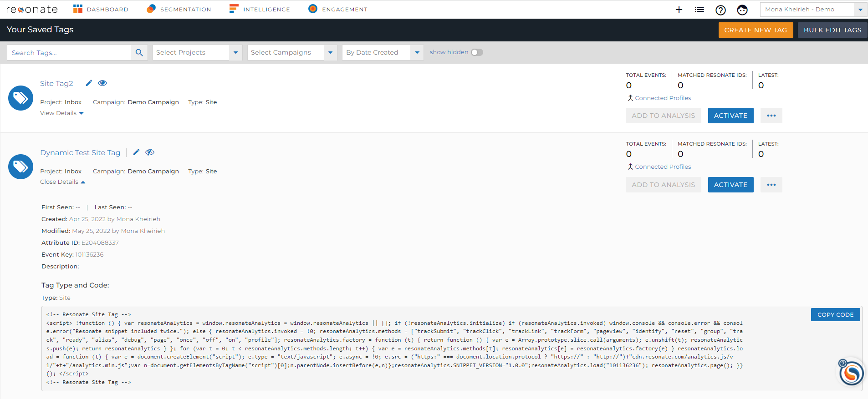Open the Dynamic Test Site Tag link
The image size is (868, 399).
coord(80,152)
